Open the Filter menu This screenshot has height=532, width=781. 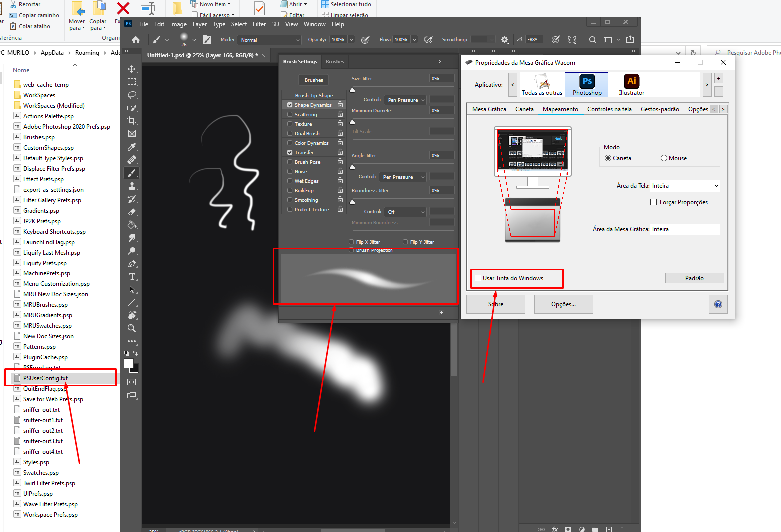[x=259, y=24]
